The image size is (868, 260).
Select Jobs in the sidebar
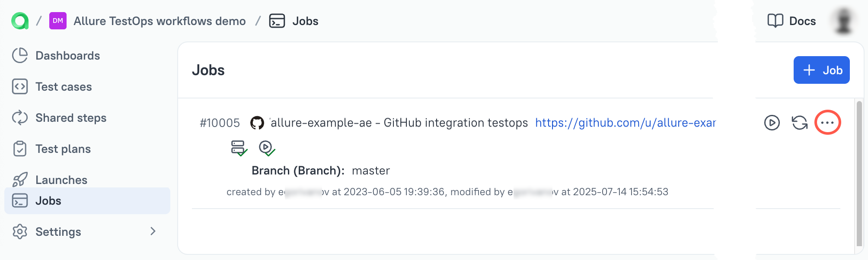[x=48, y=201]
